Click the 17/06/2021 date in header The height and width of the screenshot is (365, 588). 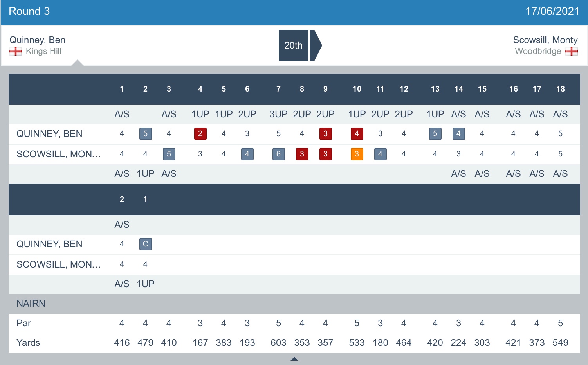click(x=552, y=11)
